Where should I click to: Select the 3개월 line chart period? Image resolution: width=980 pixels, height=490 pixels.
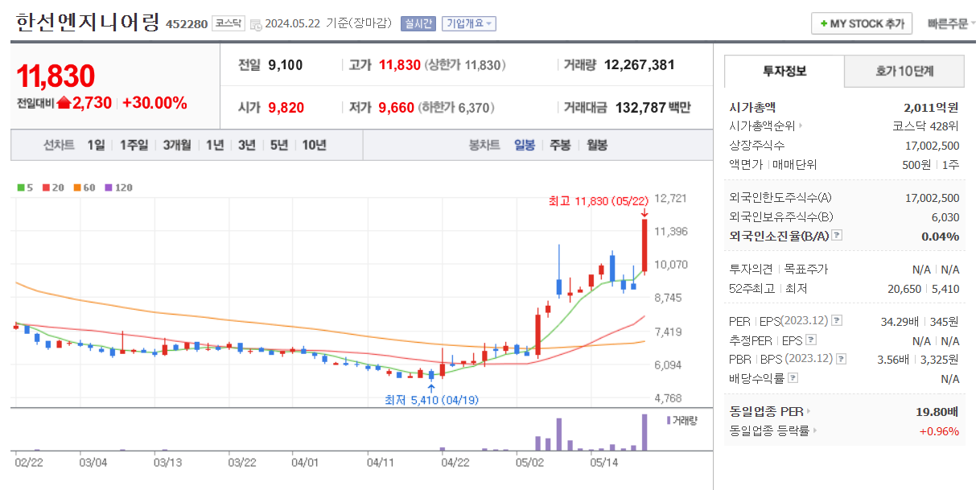coord(177,145)
